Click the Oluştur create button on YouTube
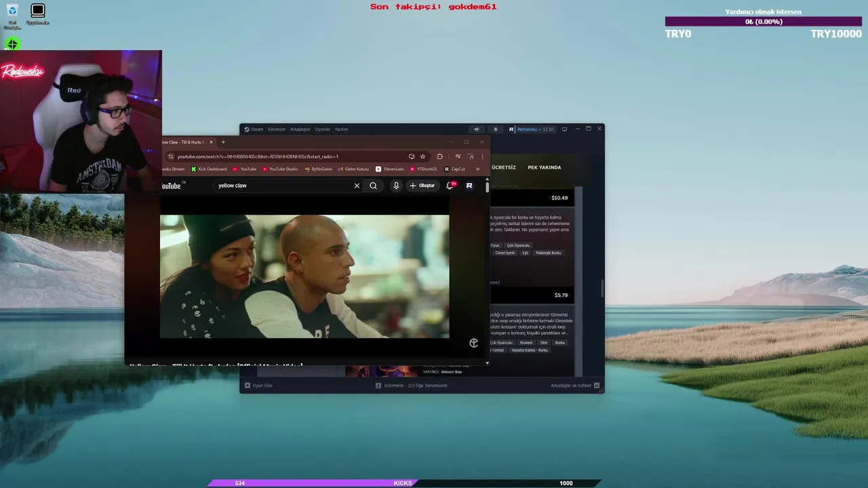The height and width of the screenshot is (488, 868). point(422,186)
